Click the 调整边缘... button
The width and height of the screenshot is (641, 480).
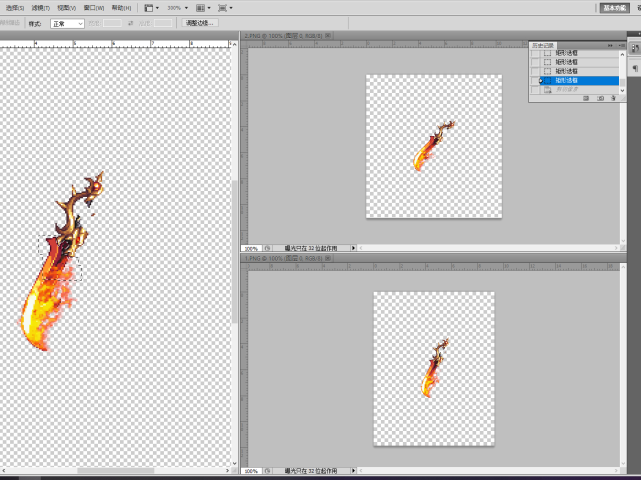pyautogui.click(x=200, y=22)
